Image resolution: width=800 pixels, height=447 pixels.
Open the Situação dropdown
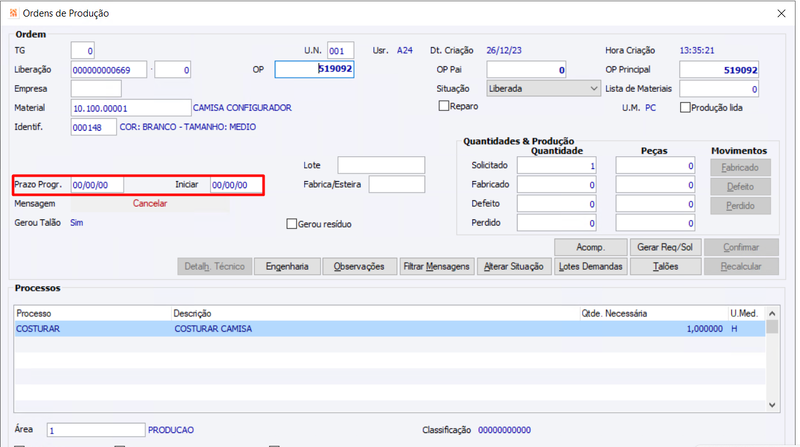click(543, 88)
